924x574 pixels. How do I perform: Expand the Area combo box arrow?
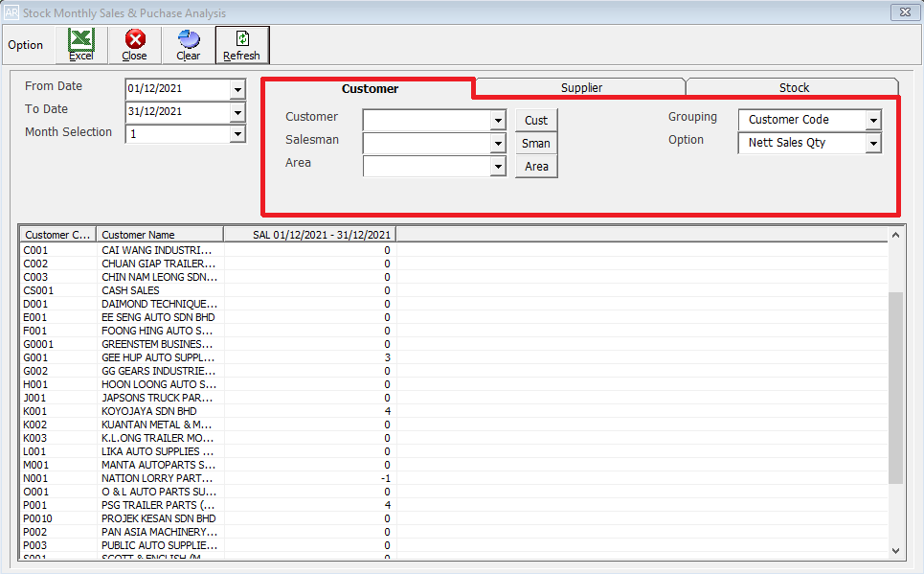[x=498, y=167]
